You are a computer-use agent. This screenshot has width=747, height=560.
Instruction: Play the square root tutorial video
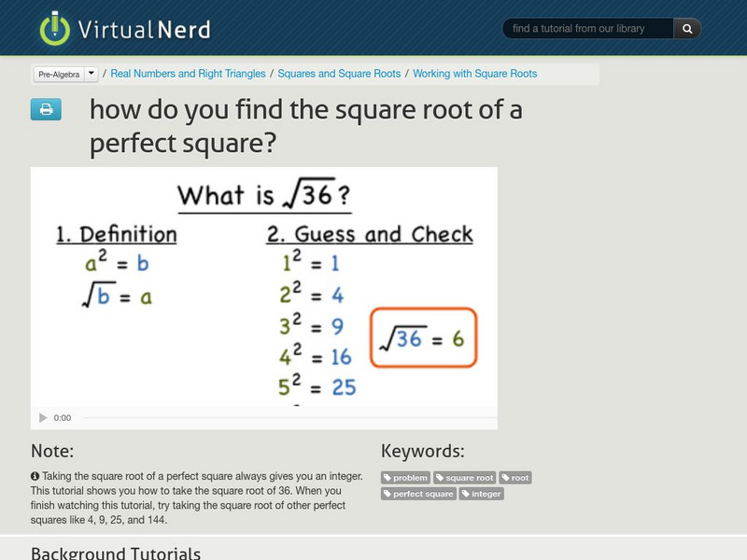(x=43, y=418)
